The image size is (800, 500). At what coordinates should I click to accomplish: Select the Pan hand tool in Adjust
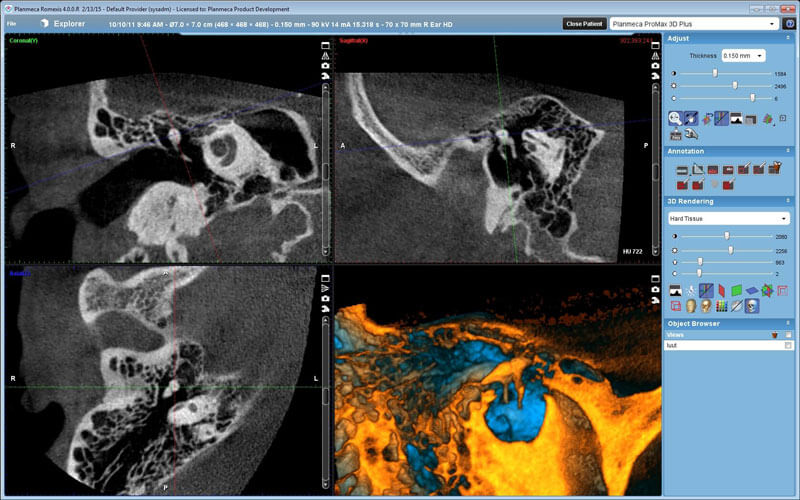(690, 119)
